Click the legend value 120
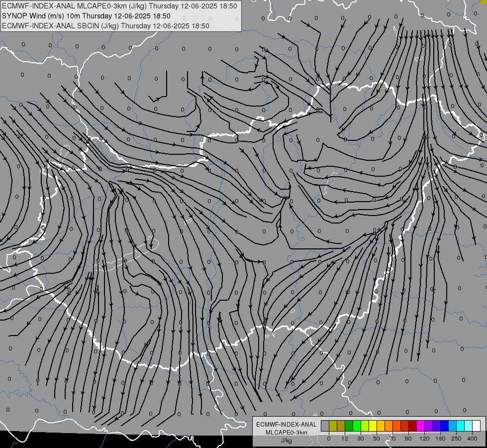Image resolution: width=487 pixels, height=448 pixels. pos(424,439)
